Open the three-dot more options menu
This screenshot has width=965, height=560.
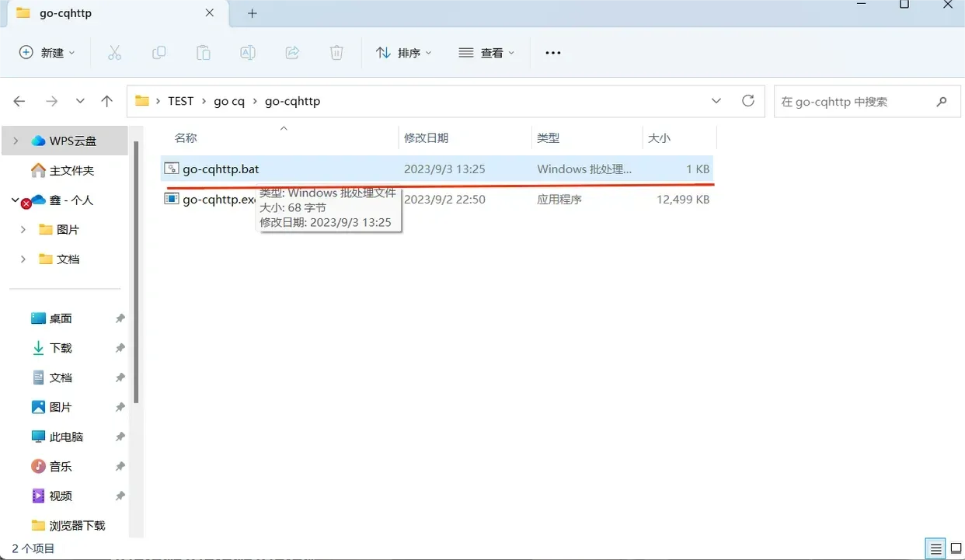[552, 53]
